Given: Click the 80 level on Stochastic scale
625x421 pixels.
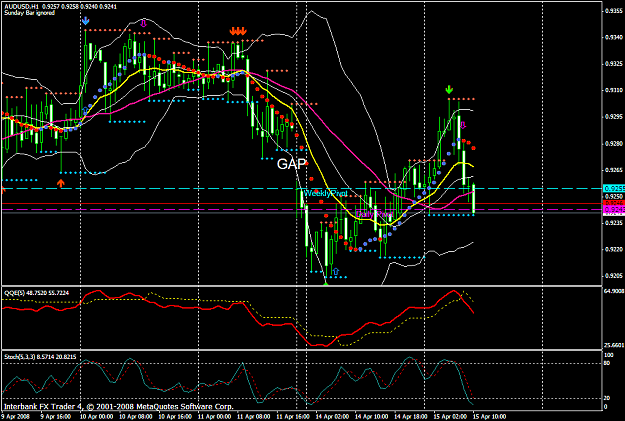Looking at the screenshot, I should [x=608, y=363].
